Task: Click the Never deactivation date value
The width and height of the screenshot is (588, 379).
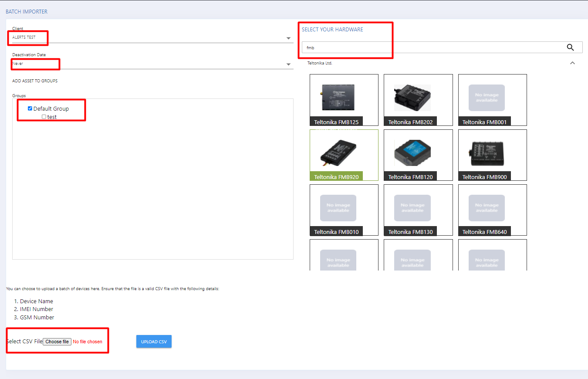Action: (x=17, y=64)
